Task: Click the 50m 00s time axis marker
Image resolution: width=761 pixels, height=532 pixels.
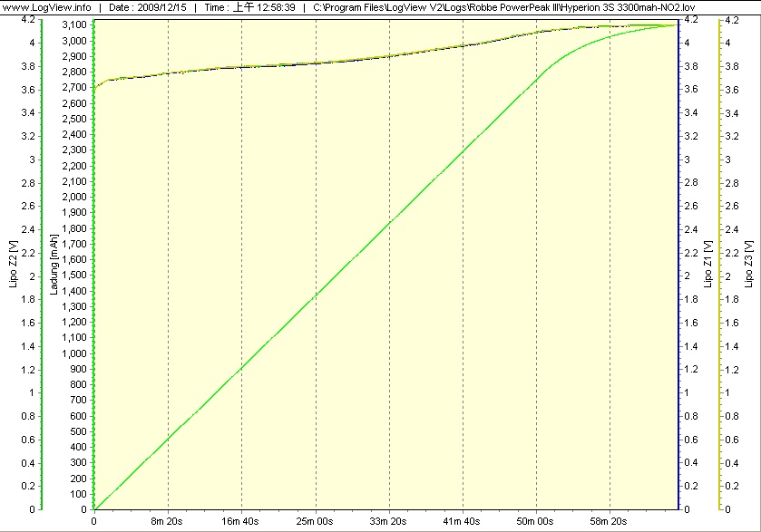Action: click(x=535, y=522)
